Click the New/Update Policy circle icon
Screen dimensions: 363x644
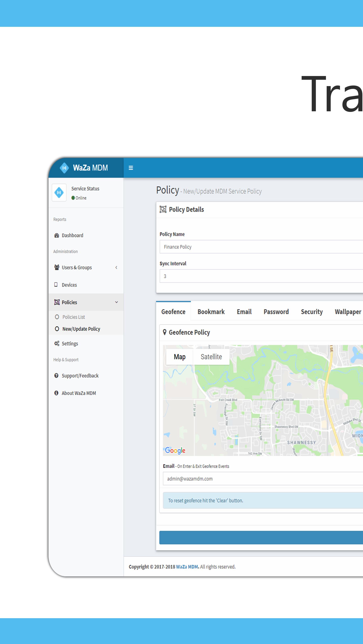tap(57, 329)
